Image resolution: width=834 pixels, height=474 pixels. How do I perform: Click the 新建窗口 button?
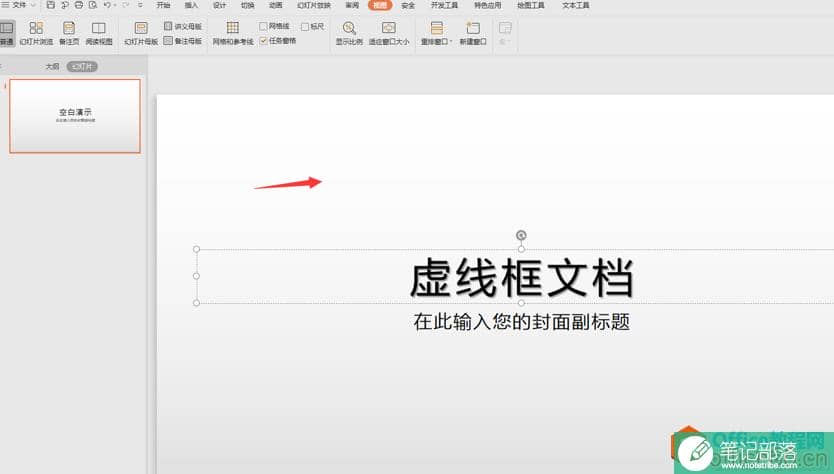[x=473, y=33]
